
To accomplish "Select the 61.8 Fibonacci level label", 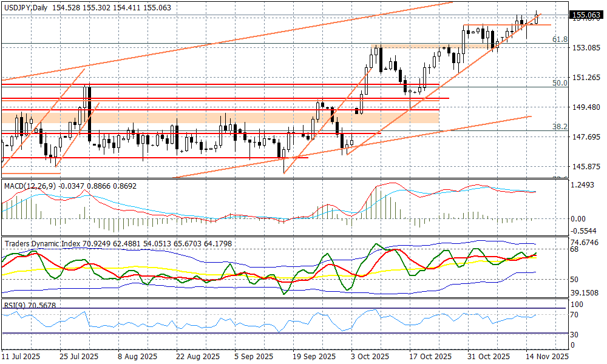I will [x=559, y=39].
